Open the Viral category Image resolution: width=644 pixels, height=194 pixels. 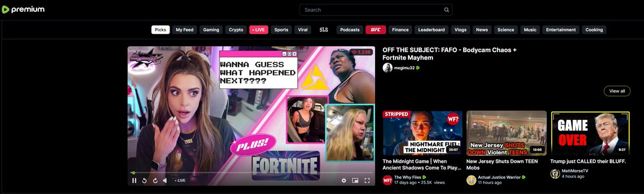click(x=303, y=30)
